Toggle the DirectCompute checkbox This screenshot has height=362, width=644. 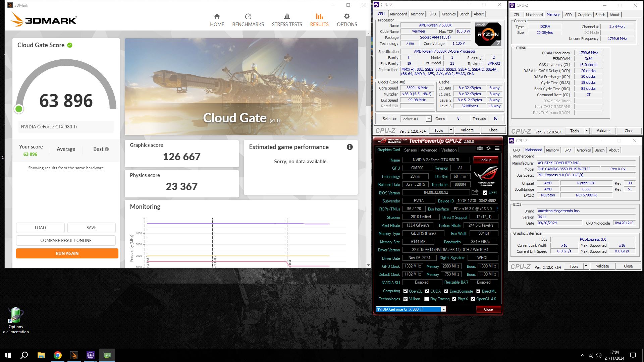click(x=446, y=291)
